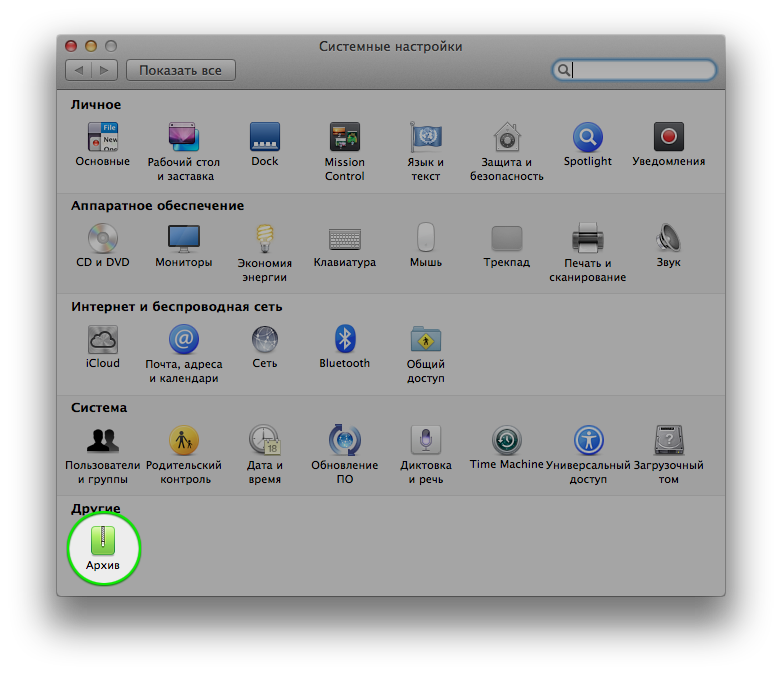Click the forward navigation arrow
Viewport: 782px width, 675px height.
tap(105, 70)
